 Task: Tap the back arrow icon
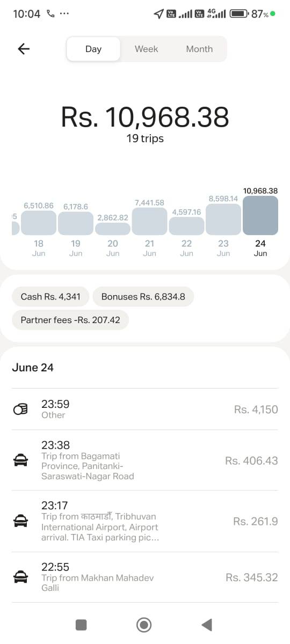click(24, 49)
